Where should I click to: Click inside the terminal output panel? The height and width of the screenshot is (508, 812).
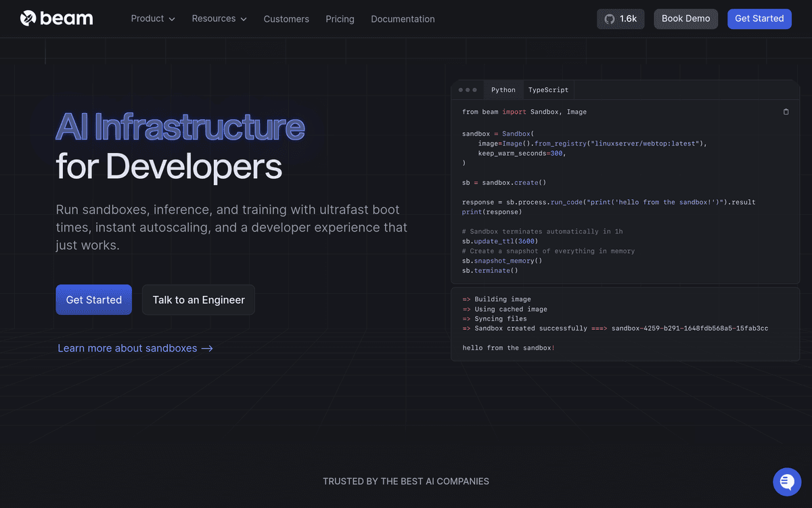[625, 325]
